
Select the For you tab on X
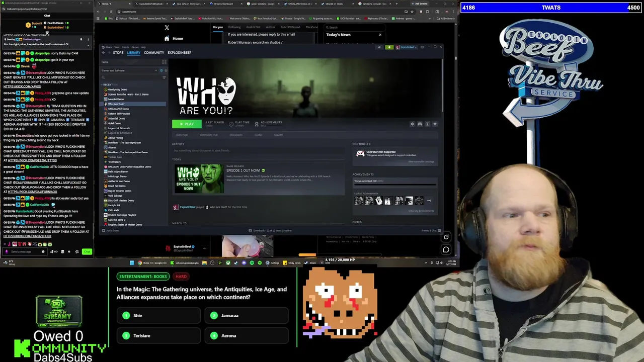click(218, 27)
